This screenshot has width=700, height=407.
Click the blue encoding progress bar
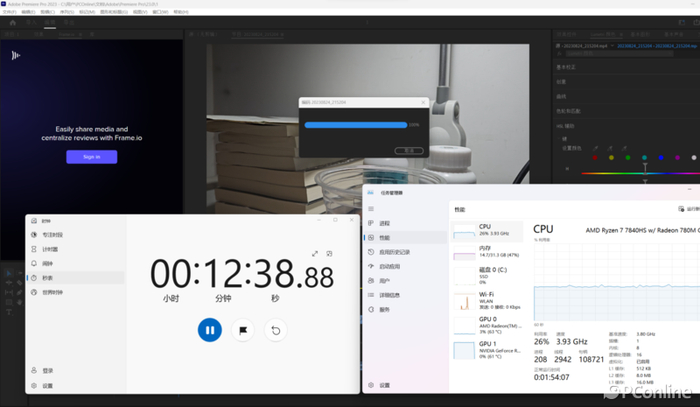pyautogui.click(x=356, y=125)
